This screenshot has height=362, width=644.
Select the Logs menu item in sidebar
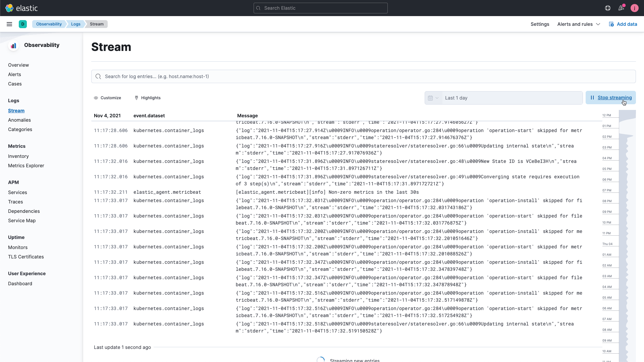point(13,100)
